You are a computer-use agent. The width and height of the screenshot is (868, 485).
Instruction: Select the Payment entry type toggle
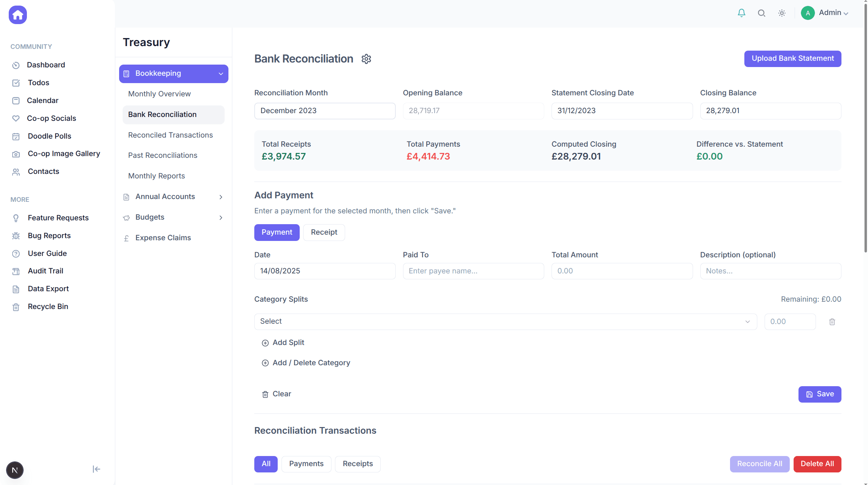click(277, 233)
